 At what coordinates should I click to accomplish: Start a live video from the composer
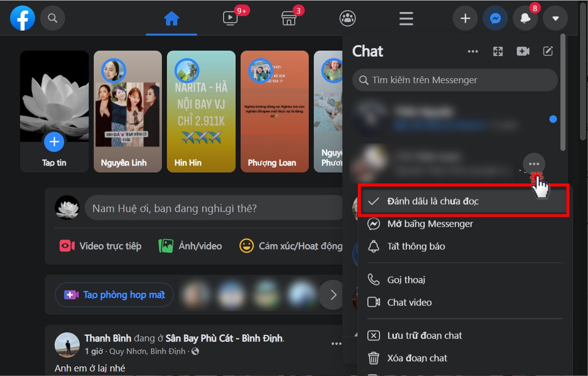pyautogui.click(x=100, y=246)
